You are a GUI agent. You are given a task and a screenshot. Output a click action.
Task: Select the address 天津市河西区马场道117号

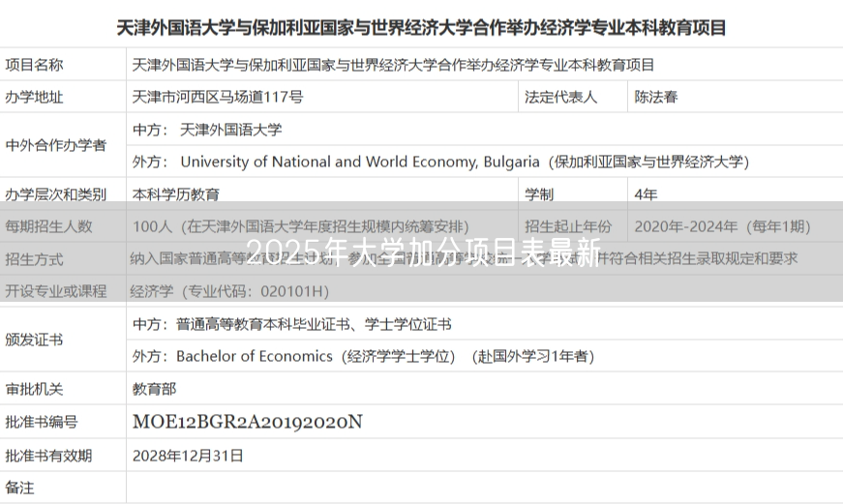[218, 97]
